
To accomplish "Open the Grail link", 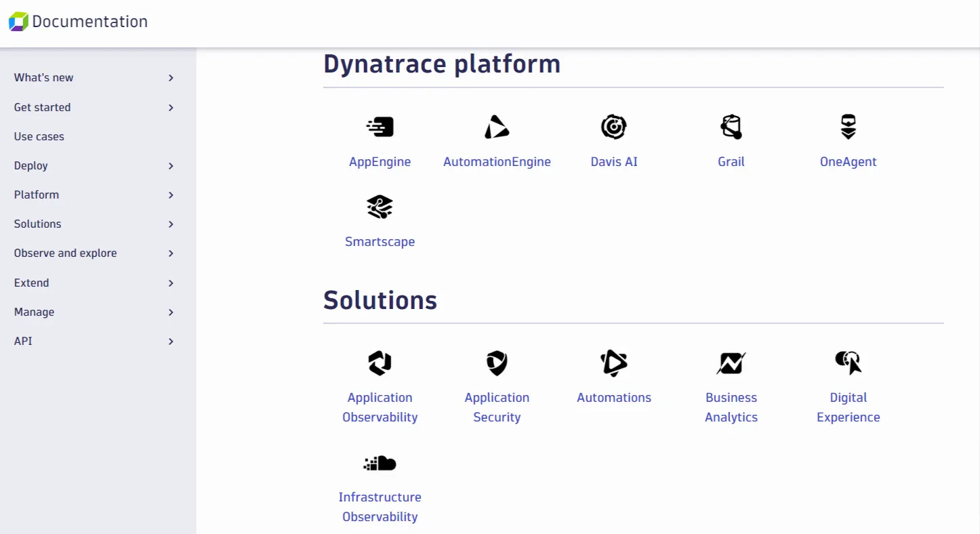I will (731, 161).
